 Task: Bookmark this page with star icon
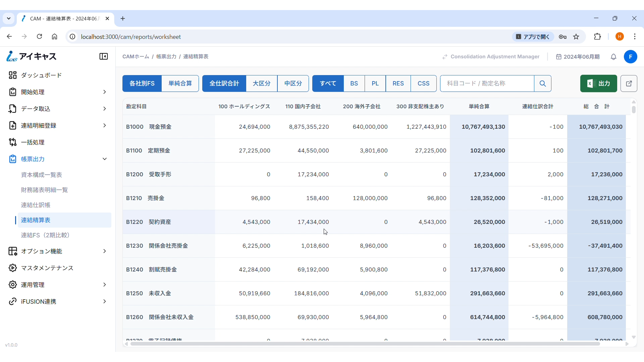(576, 37)
